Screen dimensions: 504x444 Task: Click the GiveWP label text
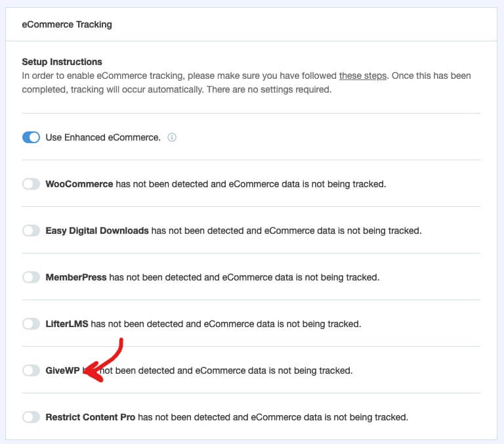coord(63,370)
